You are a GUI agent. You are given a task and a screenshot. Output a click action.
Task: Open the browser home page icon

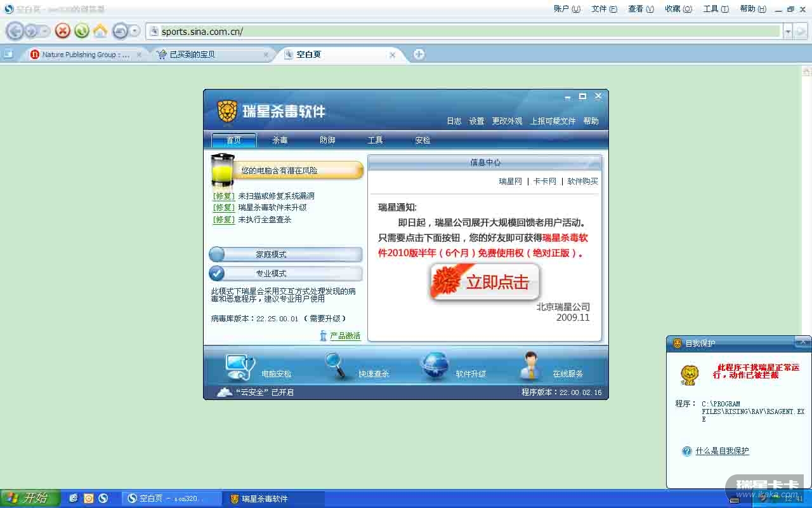coord(100,30)
